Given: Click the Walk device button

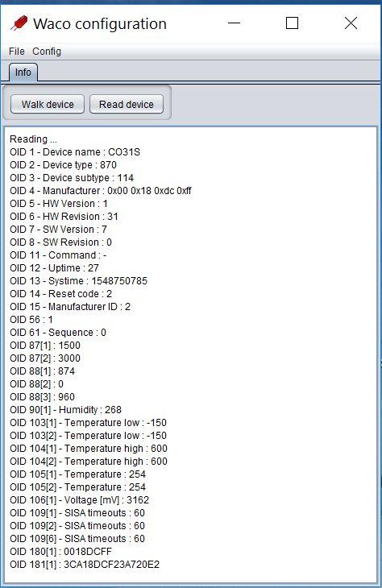Looking at the screenshot, I should pos(48,104).
